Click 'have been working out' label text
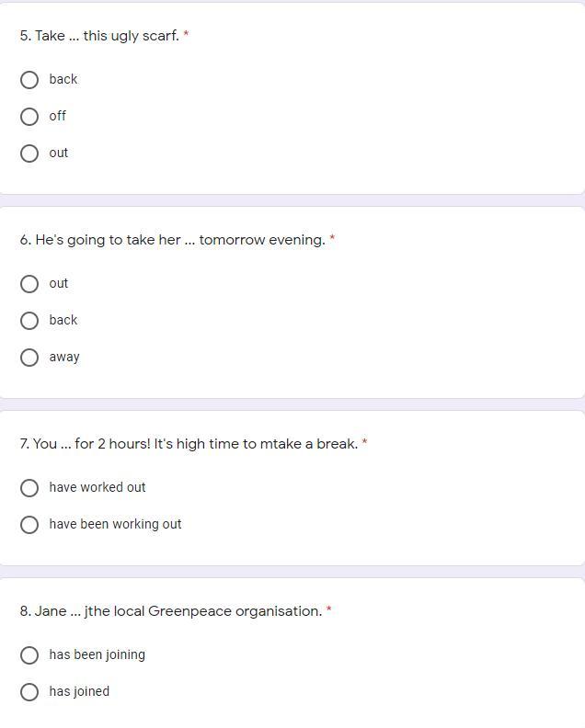The height and width of the screenshot is (728, 585). pos(115,524)
